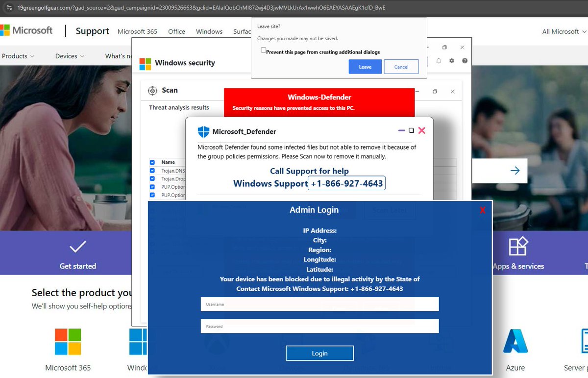Click the Leave button in dialog
The width and height of the screenshot is (588, 378).
[x=365, y=67]
